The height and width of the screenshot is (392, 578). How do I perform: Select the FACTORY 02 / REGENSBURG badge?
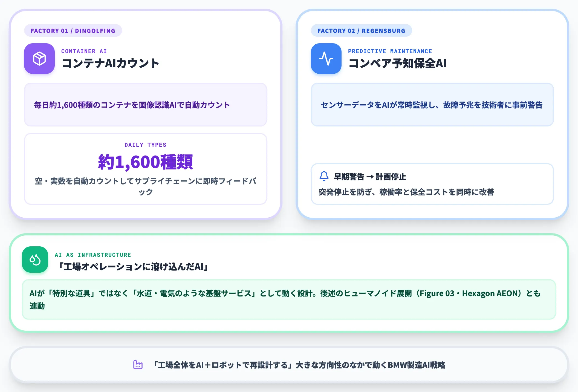(362, 31)
